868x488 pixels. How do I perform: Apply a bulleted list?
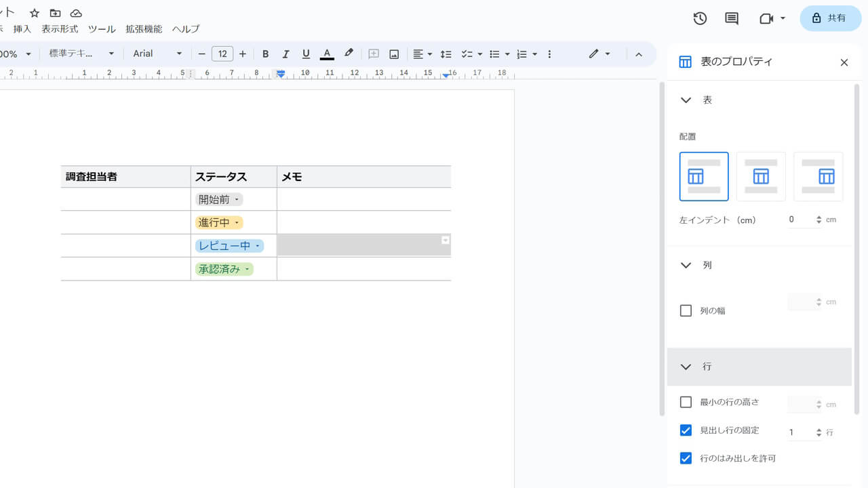tap(496, 54)
